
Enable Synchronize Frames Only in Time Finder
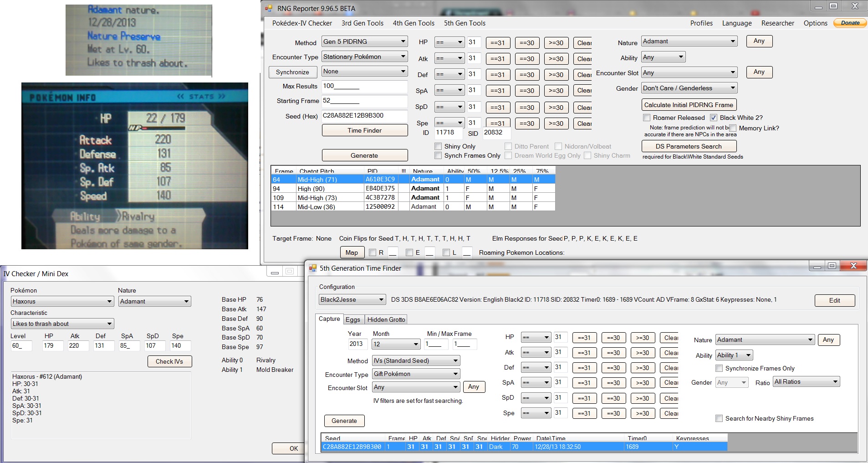(x=719, y=368)
